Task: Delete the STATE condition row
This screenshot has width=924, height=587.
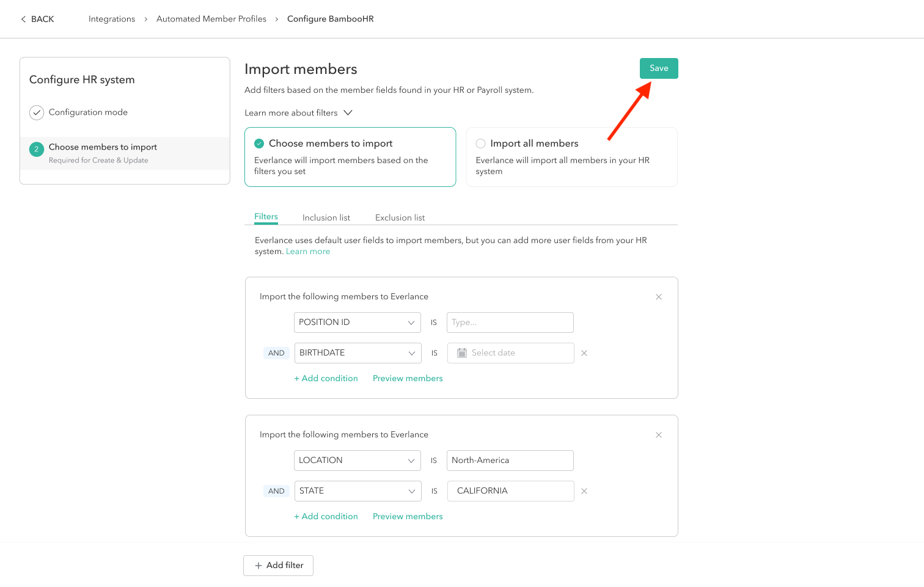Action: point(584,491)
